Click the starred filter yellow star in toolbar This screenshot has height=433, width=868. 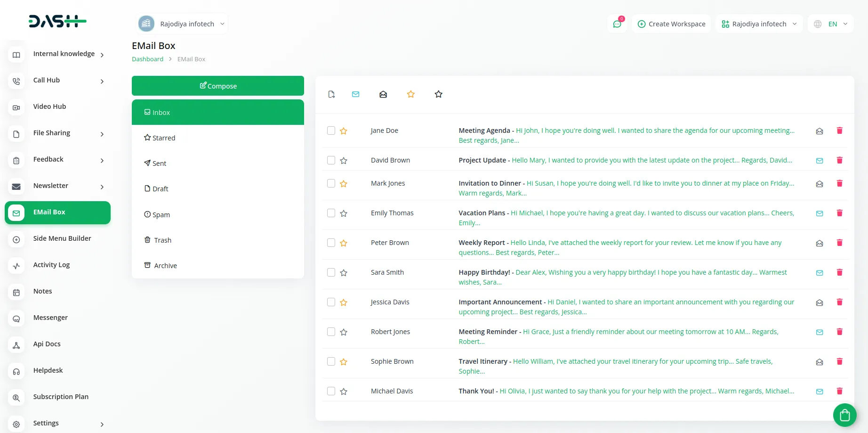[x=411, y=94]
